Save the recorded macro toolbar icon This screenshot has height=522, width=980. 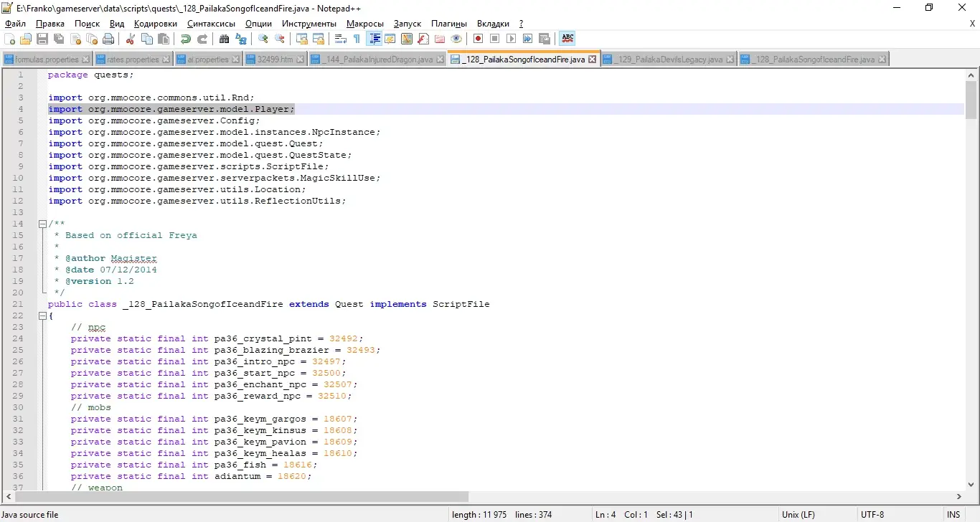pos(545,39)
